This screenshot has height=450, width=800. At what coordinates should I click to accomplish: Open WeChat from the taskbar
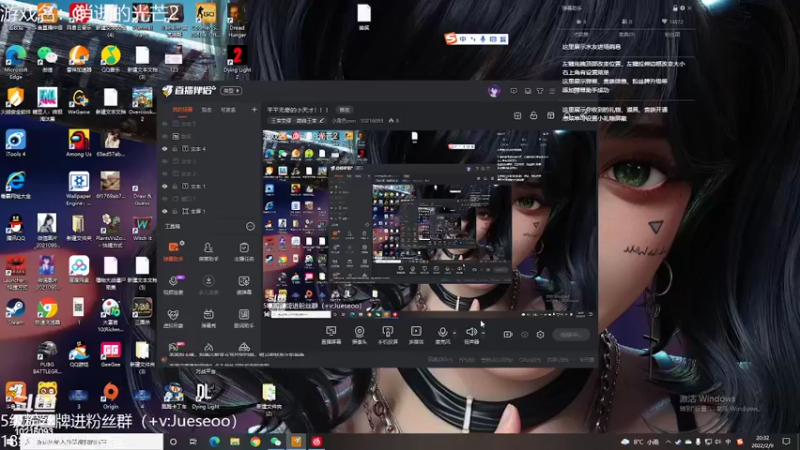pos(276,442)
